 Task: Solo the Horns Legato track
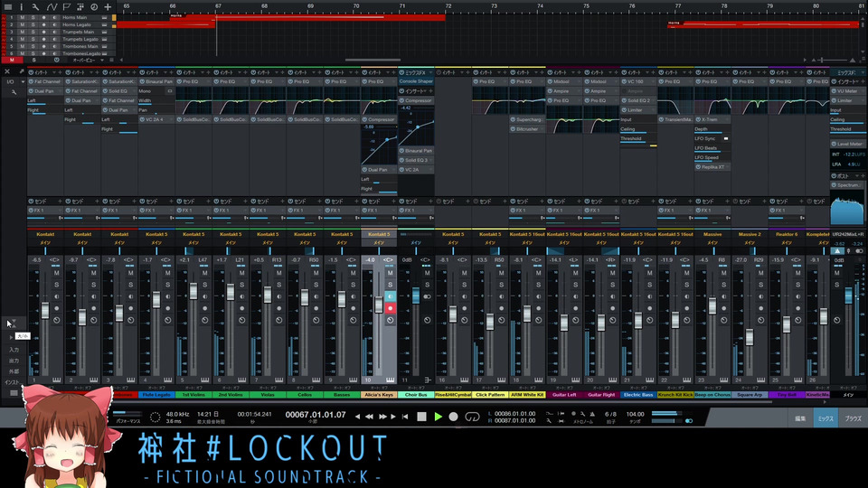pyautogui.click(x=33, y=24)
